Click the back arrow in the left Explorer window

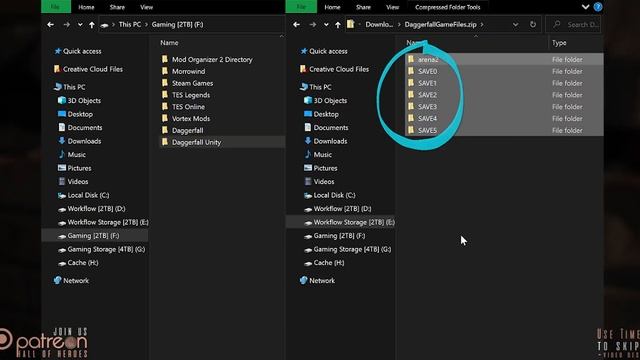click(x=50, y=24)
